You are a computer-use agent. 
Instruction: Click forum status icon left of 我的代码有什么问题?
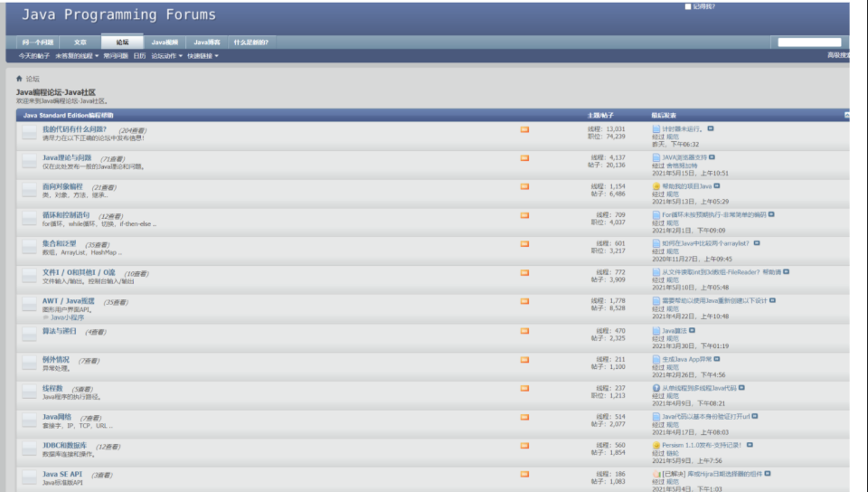29,132
